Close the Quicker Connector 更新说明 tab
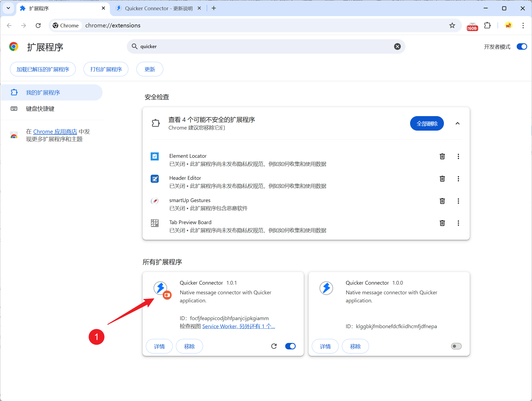 pos(199,8)
